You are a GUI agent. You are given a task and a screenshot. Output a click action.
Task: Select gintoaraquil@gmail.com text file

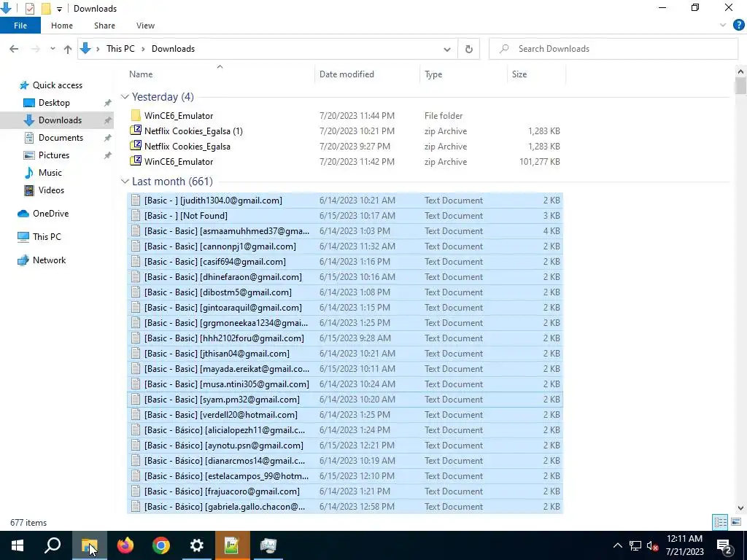345,308
